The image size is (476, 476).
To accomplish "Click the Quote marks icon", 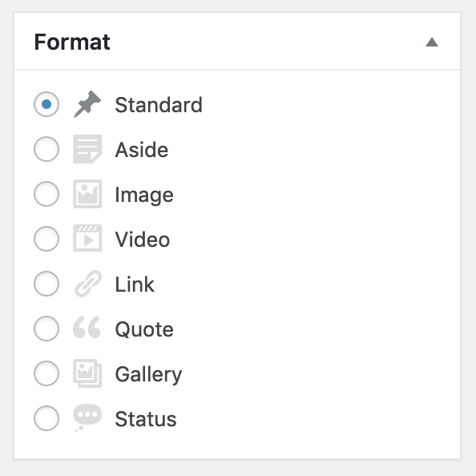I will 87,327.
